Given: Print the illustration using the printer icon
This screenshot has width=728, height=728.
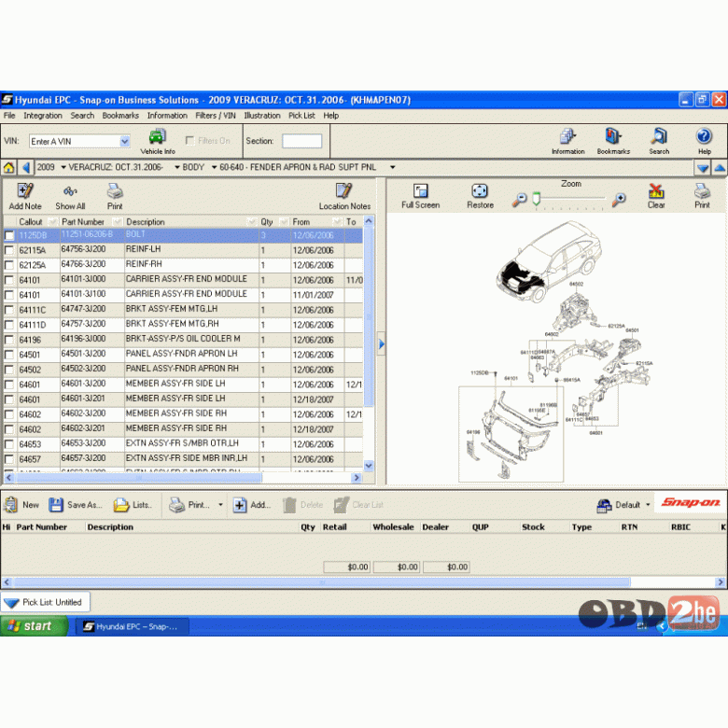Looking at the screenshot, I should click(x=702, y=190).
